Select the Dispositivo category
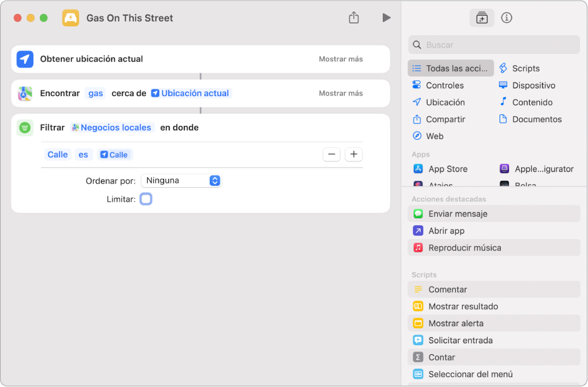588x387 pixels. pos(527,85)
